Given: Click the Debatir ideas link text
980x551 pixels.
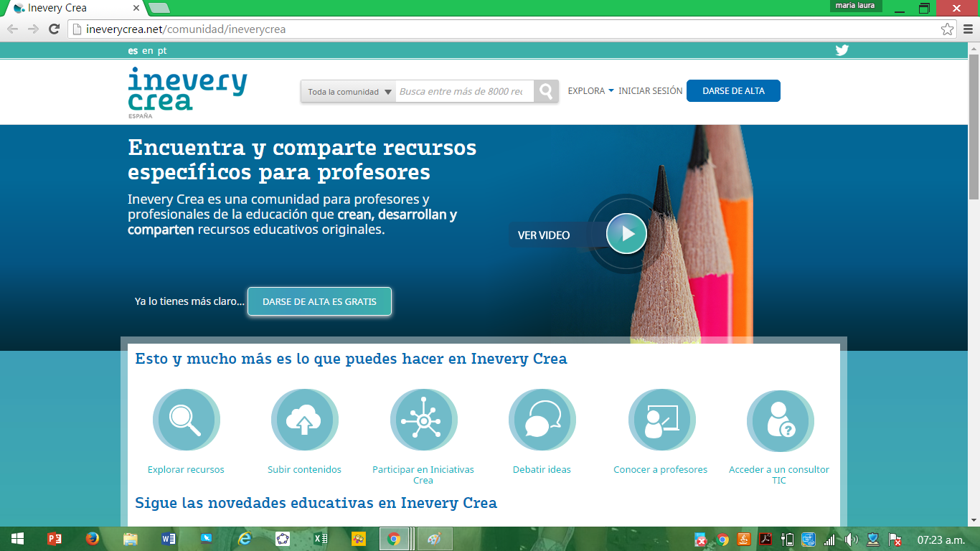Looking at the screenshot, I should 542,470.
